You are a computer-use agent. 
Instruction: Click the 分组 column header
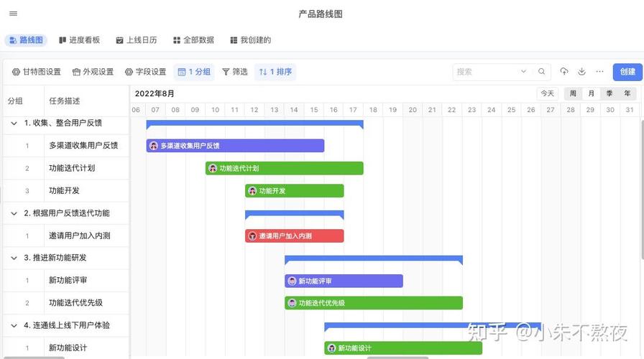point(15,101)
